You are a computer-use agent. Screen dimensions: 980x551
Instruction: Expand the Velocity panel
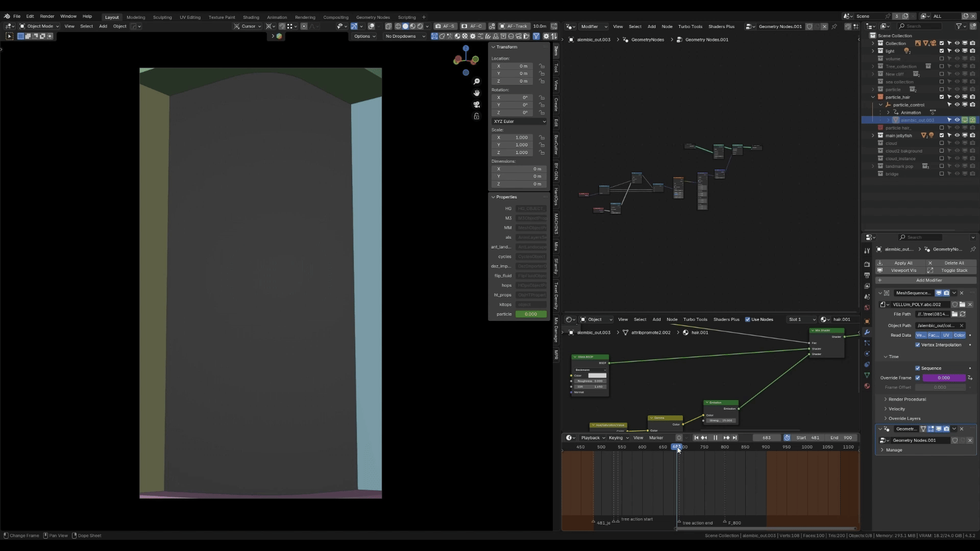tap(896, 409)
